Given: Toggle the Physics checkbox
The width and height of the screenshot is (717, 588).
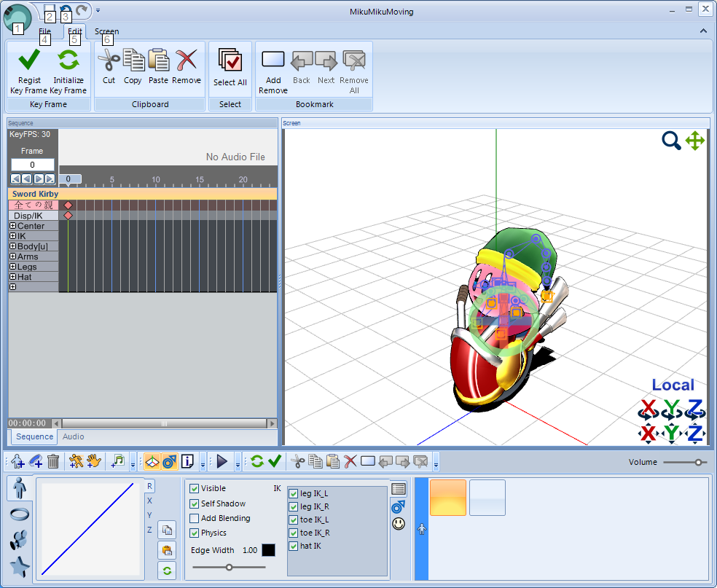Looking at the screenshot, I should [195, 533].
